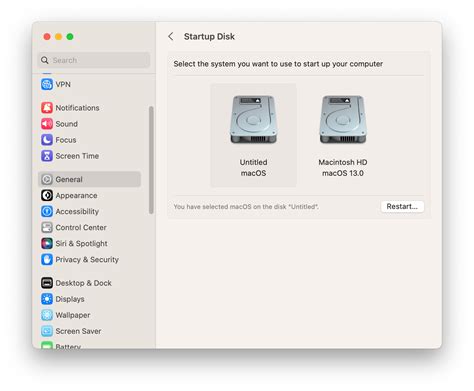Image resolution: width=474 pixels, height=391 pixels.
Task: Select the Untitled macOS startup disk
Action: (253, 135)
